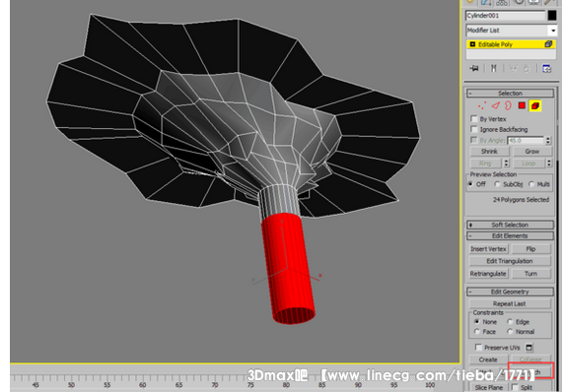
Task: Open Configure Modifier Sets icon
Action: (x=546, y=68)
